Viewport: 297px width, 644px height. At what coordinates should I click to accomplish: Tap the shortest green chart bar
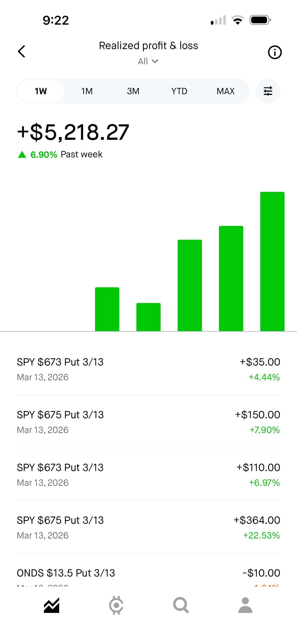pos(148,317)
